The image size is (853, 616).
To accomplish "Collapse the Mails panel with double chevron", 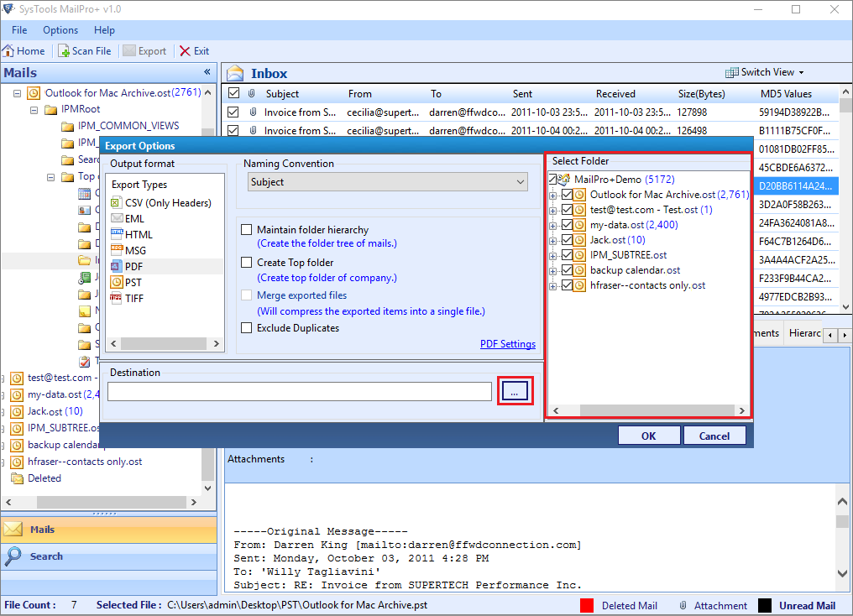I will click(x=207, y=72).
